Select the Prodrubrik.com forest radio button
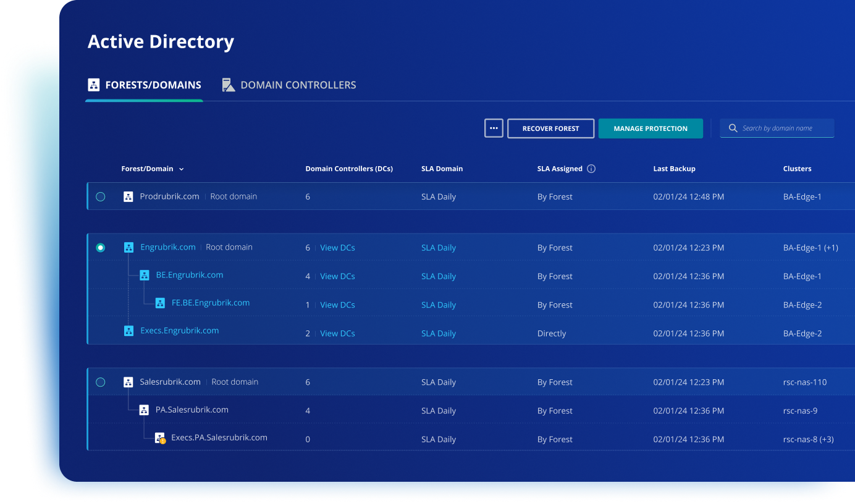855x504 pixels. pos(101,197)
